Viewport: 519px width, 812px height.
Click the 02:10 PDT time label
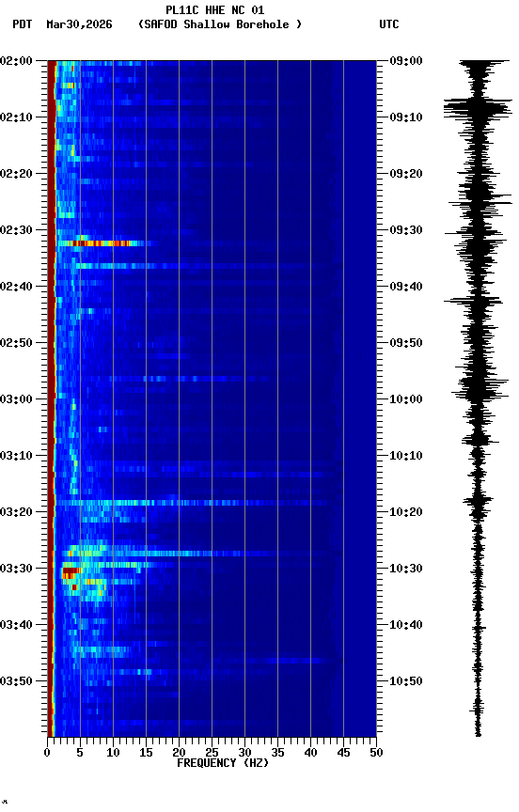pos(16,117)
